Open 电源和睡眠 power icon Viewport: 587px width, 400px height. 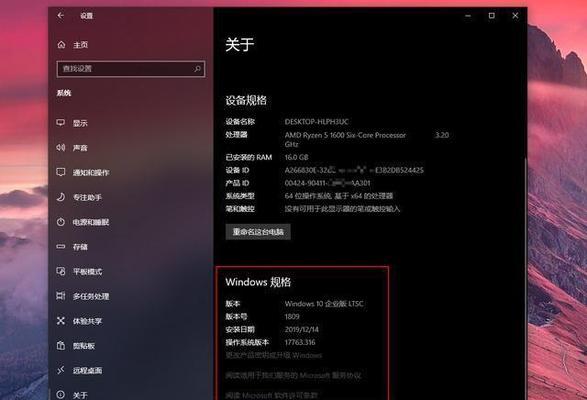[61, 222]
